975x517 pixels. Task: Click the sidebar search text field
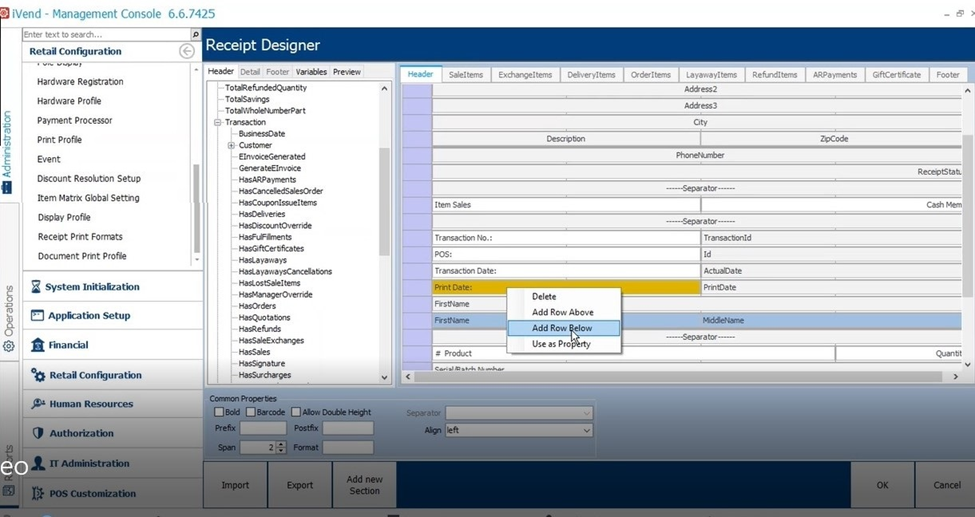click(106, 35)
